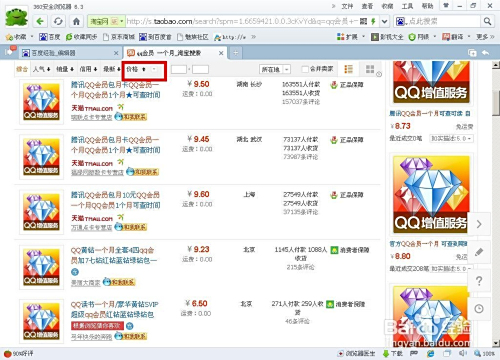This screenshot has height=360, width=500.
Task: Open the 所在地 location dropdown
Action: pos(275,69)
